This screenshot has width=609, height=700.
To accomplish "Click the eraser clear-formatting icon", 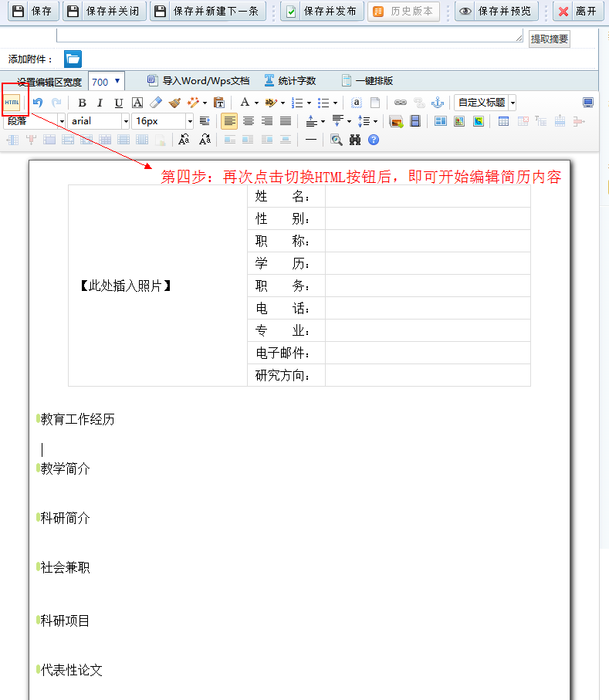I will 156,103.
